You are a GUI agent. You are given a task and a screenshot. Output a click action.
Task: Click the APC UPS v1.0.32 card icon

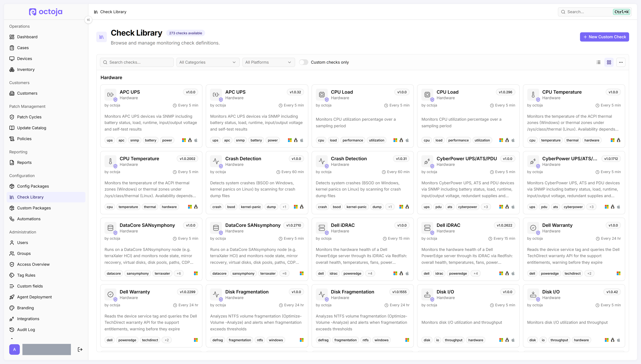pos(216,95)
